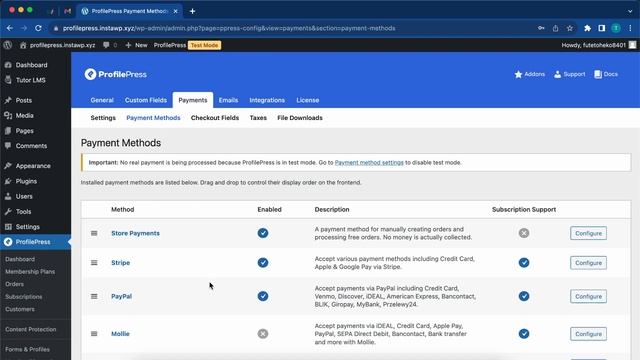Bookmark page with star icon
Screen dimensions: 640x360
pos(570,28)
